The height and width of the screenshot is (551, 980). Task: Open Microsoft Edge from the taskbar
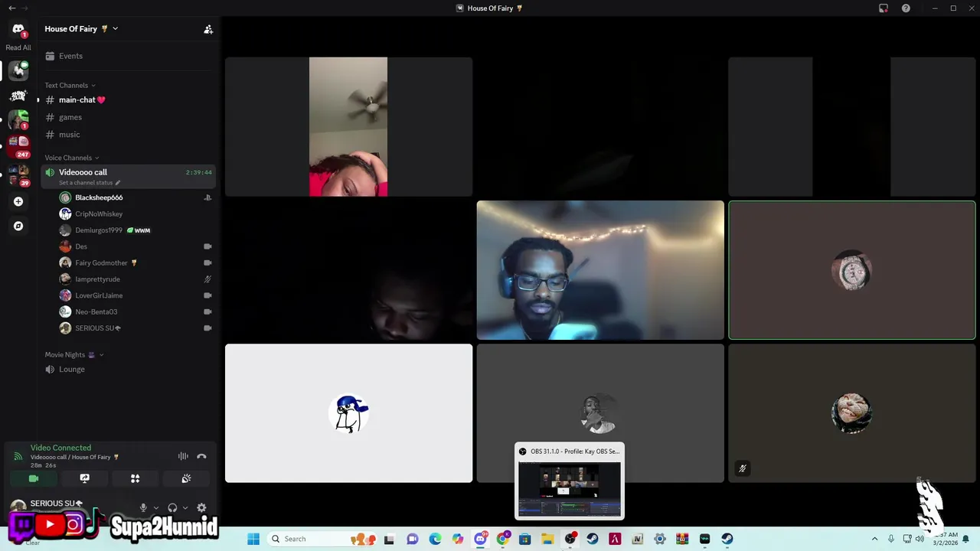(x=435, y=539)
